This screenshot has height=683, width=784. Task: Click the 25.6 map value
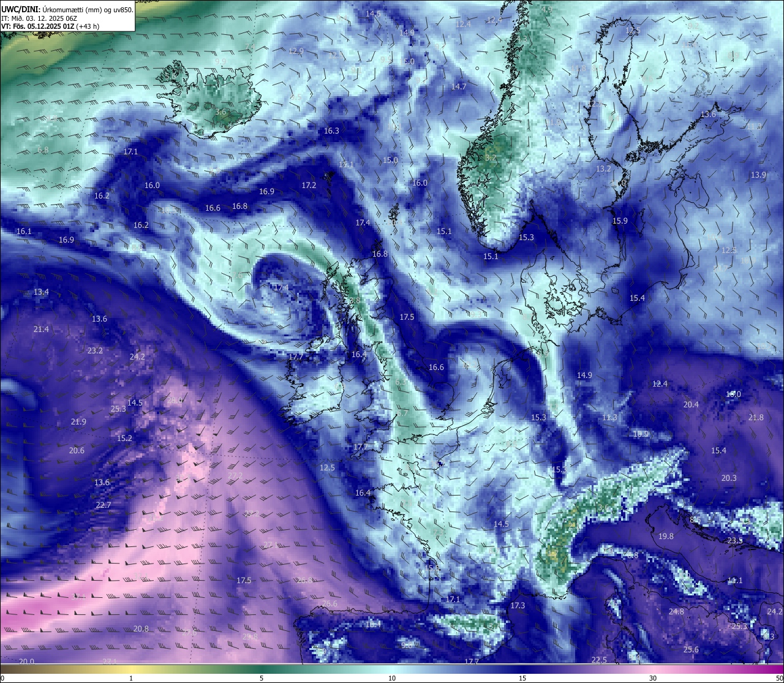691,649
